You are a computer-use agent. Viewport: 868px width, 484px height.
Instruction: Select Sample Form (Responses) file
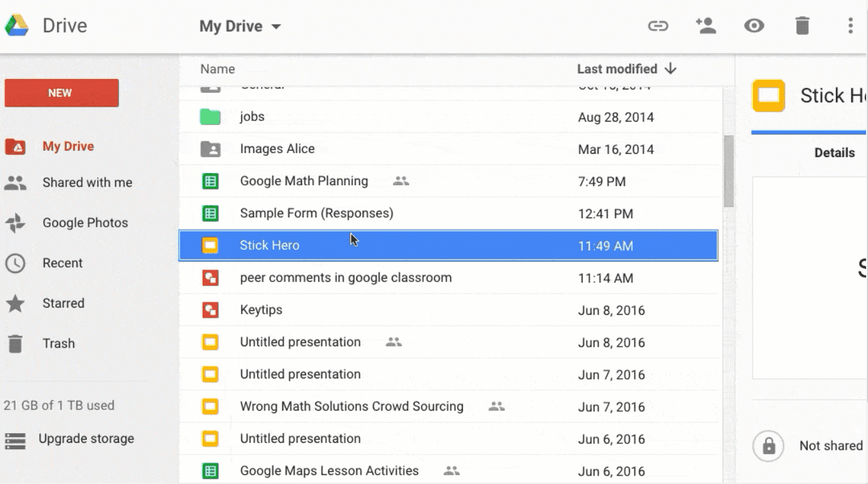(x=448, y=213)
